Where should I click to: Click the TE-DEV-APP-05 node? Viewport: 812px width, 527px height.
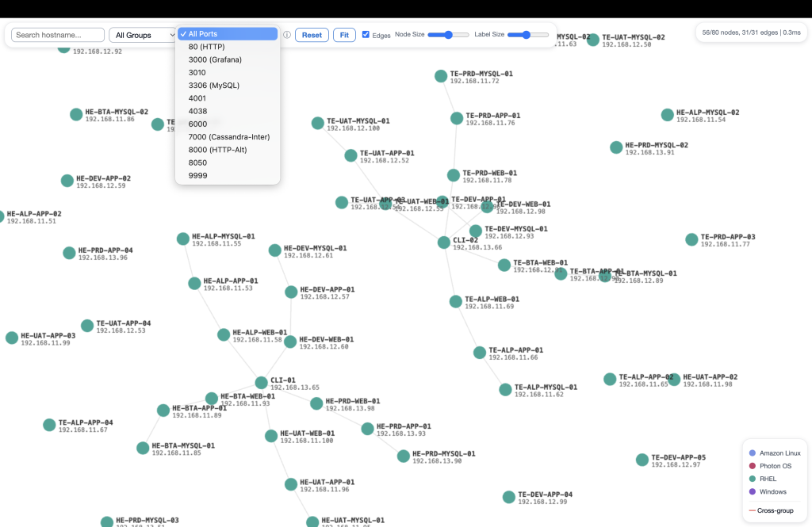pos(642,460)
